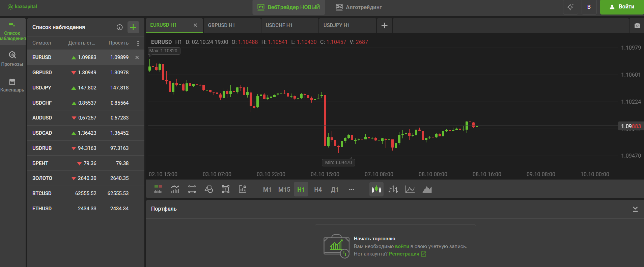Open the indicators tool in chart toolbar
Screen dimensions: 644x267
coord(175,189)
